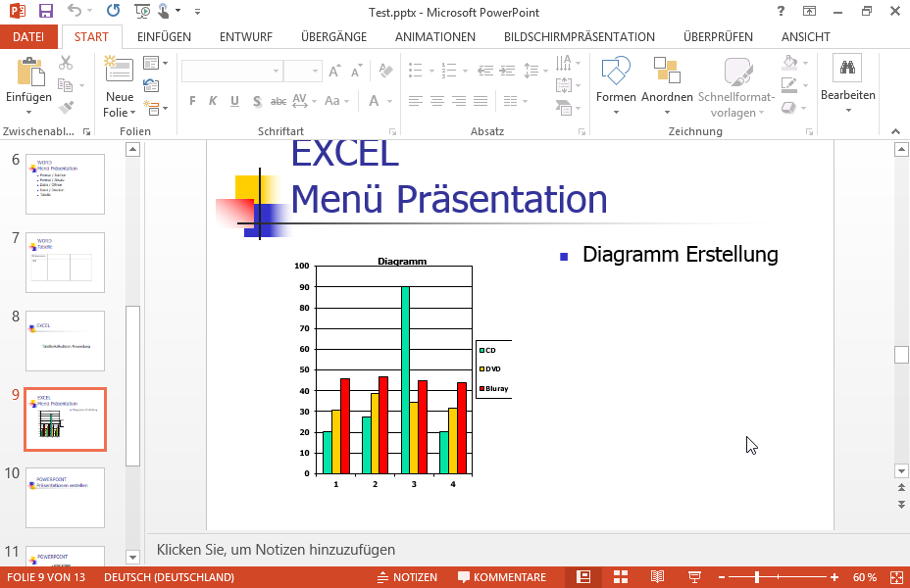Image resolution: width=910 pixels, height=588 pixels.
Task: Select the Format Painter brush
Action: [66, 107]
